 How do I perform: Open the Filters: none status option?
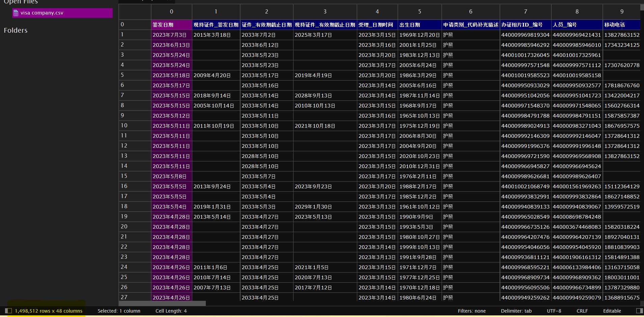[472, 311]
